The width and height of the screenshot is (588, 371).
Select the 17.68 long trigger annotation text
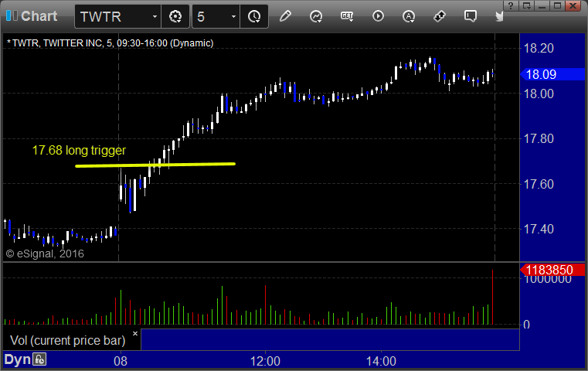tap(79, 151)
